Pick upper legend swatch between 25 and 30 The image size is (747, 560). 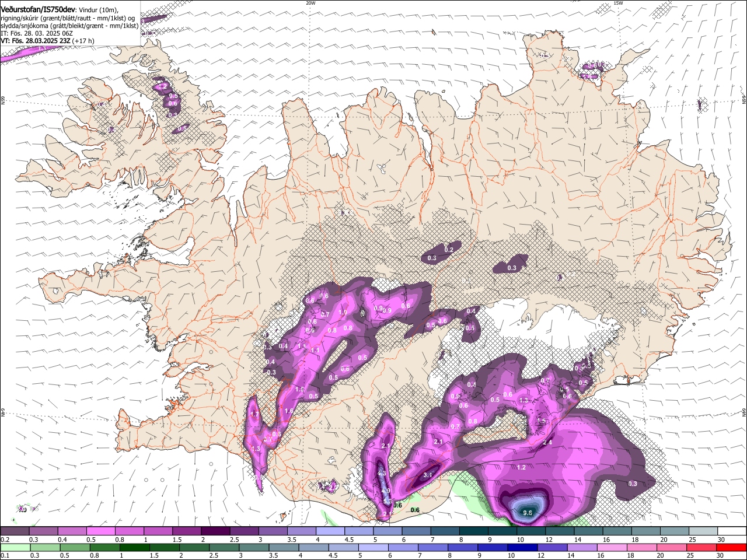pyautogui.click(x=704, y=531)
